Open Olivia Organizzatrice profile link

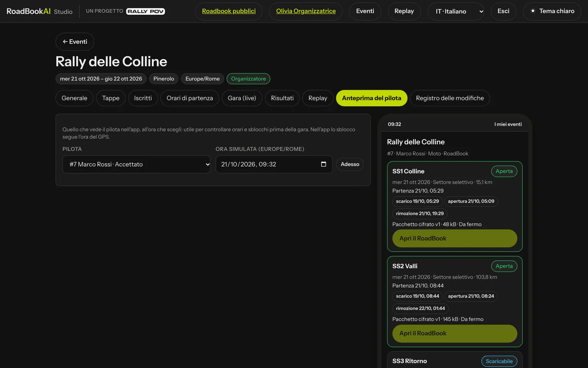[306, 11]
